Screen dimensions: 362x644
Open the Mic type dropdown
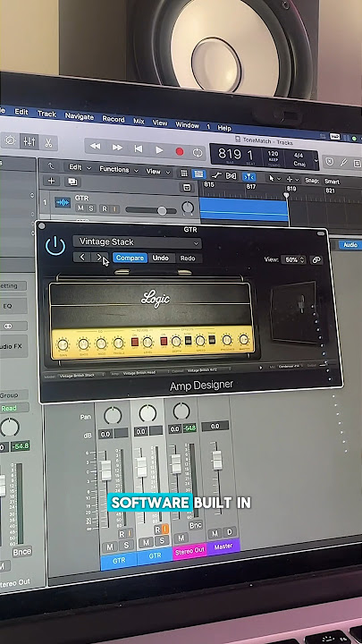tap(290, 367)
